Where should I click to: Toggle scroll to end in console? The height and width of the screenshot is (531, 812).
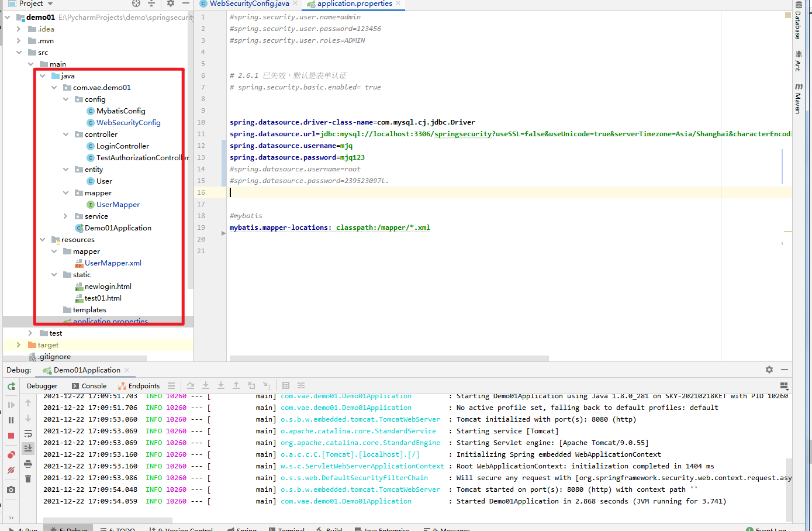coord(27,448)
